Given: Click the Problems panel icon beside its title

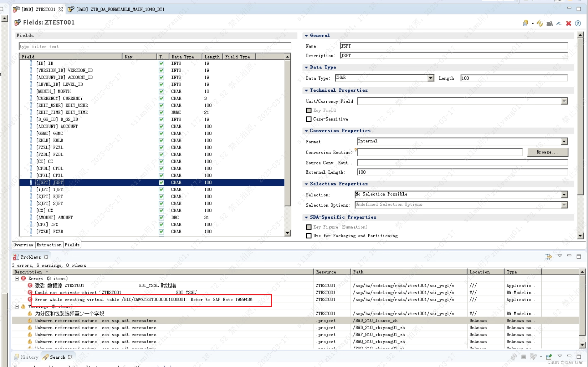Looking at the screenshot, I should (x=16, y=257).
